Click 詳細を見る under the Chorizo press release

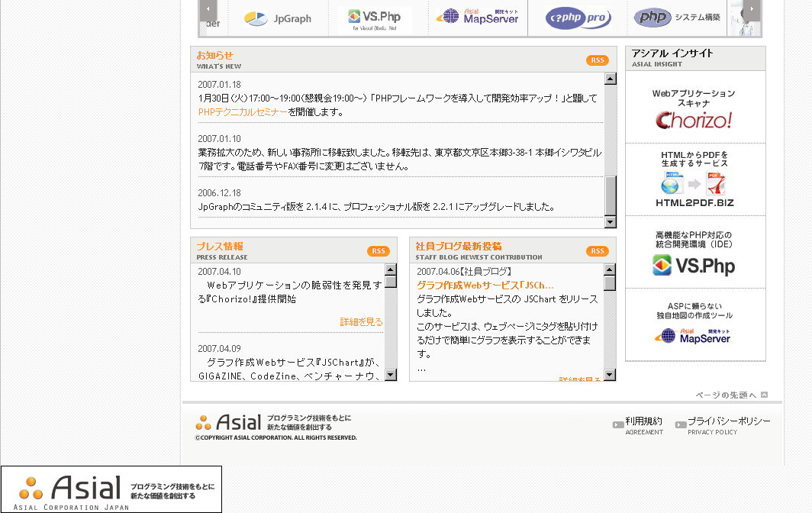point(361,322)
